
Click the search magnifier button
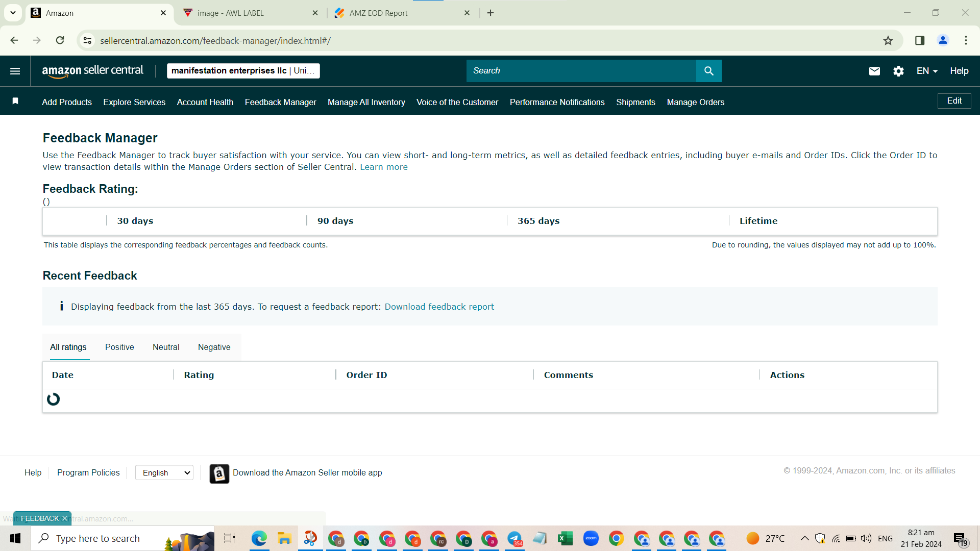tap(709, 71)
